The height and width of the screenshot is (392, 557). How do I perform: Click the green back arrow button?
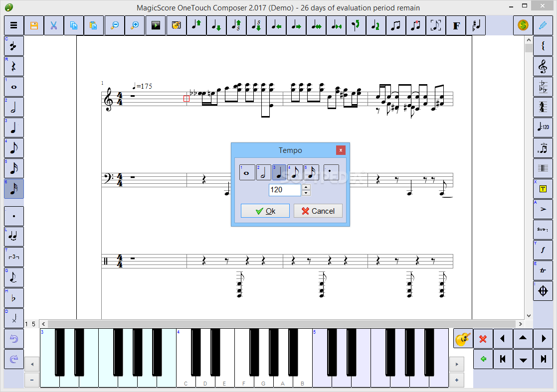coord(483,359)
